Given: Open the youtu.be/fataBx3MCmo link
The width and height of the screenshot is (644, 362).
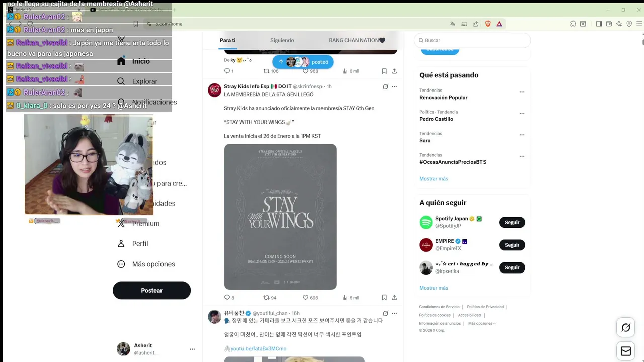Looking at the screenshot, I should click(258, 348).
